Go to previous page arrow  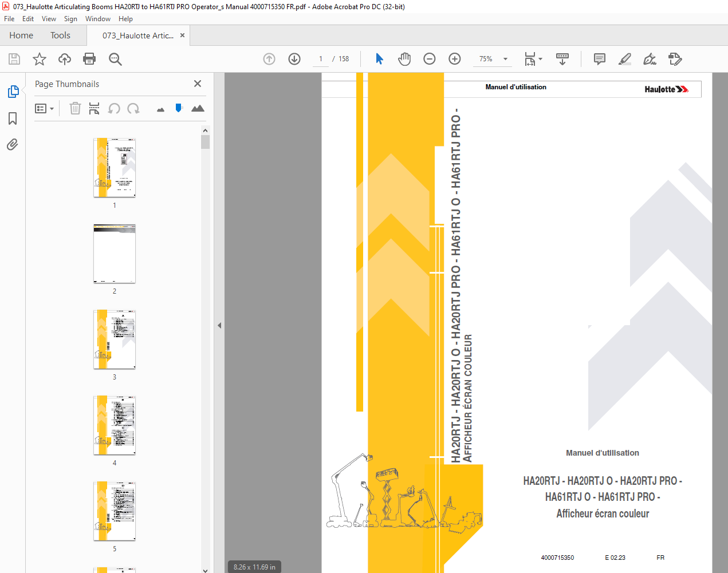pos(269,59)
